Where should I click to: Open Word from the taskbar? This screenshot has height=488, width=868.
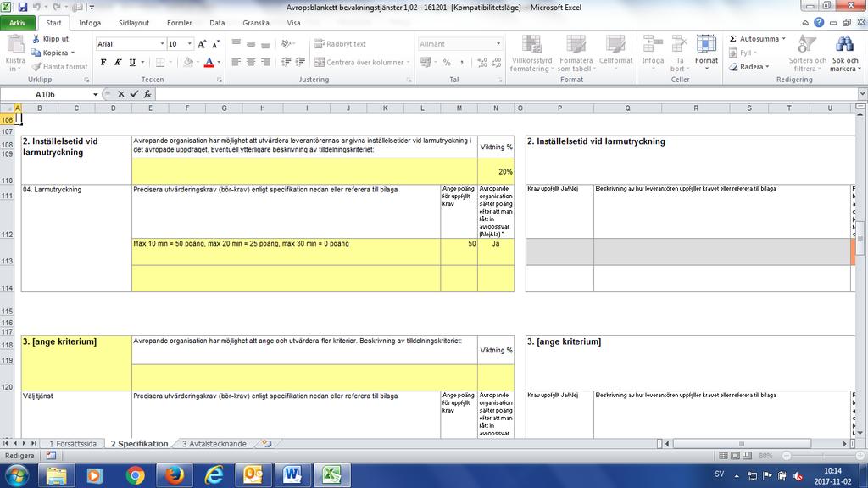[292, 475]
